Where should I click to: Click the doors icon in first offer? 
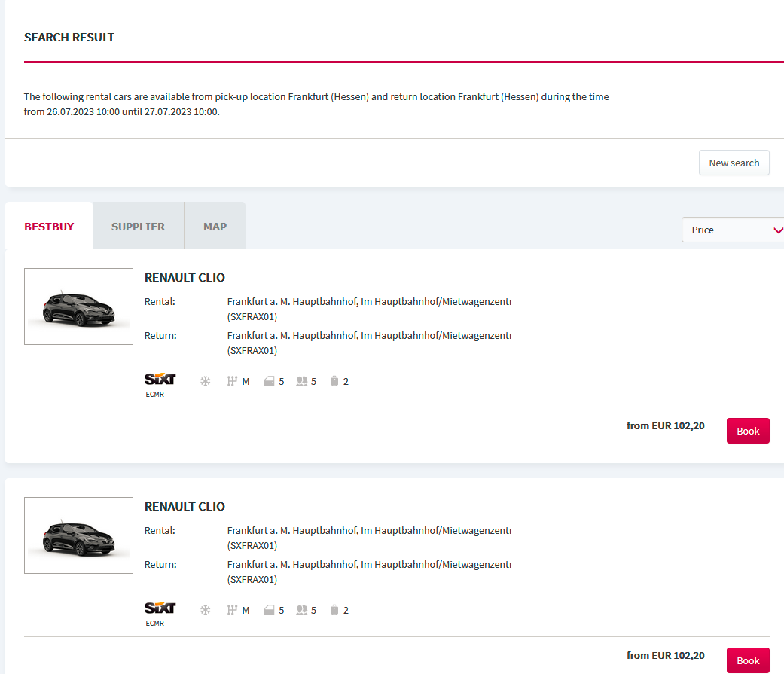tap(269, 382)
